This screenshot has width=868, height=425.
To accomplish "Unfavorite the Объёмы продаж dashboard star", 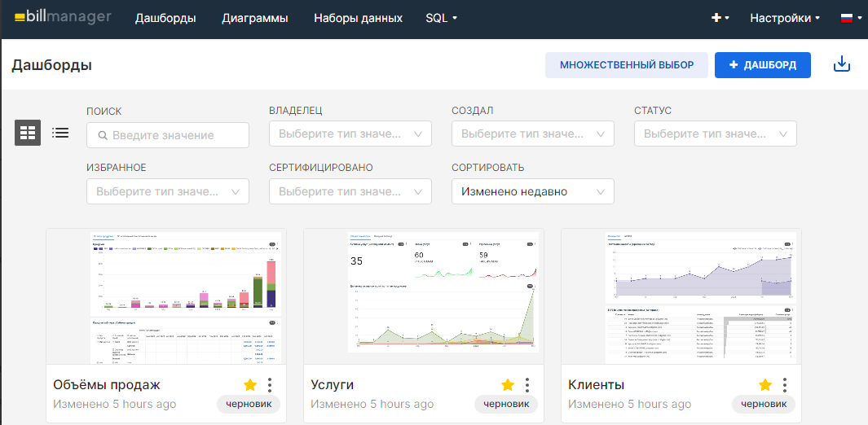I will click(250, 384).
